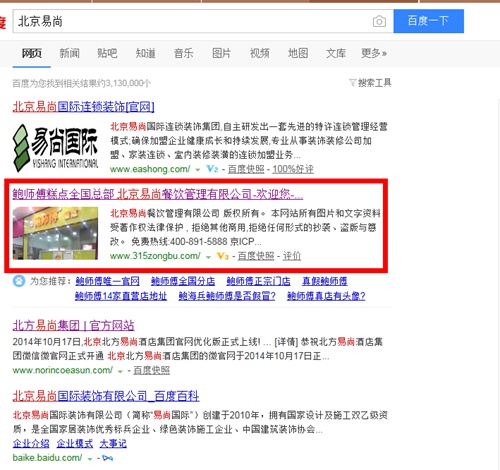Image resolution: width=500 pixels, height=470 pixels.
Task: Open 搜索工具 filter options
Action: pyautogui.click(x=370, y=83)
